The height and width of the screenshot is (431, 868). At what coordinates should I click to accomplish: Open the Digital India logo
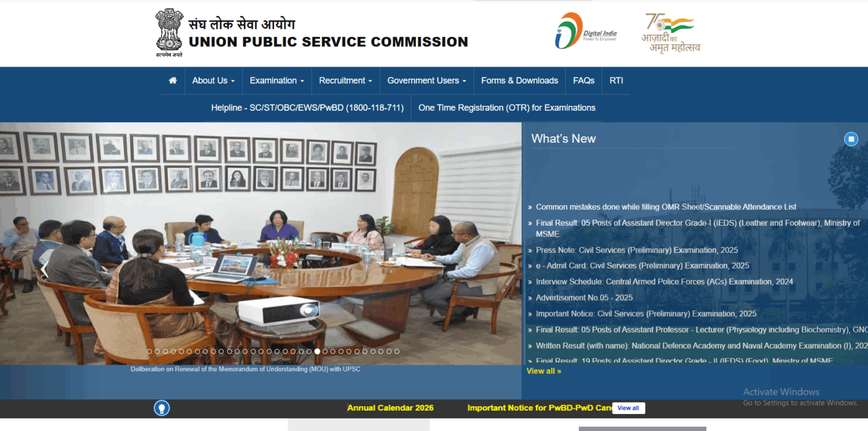585,31
